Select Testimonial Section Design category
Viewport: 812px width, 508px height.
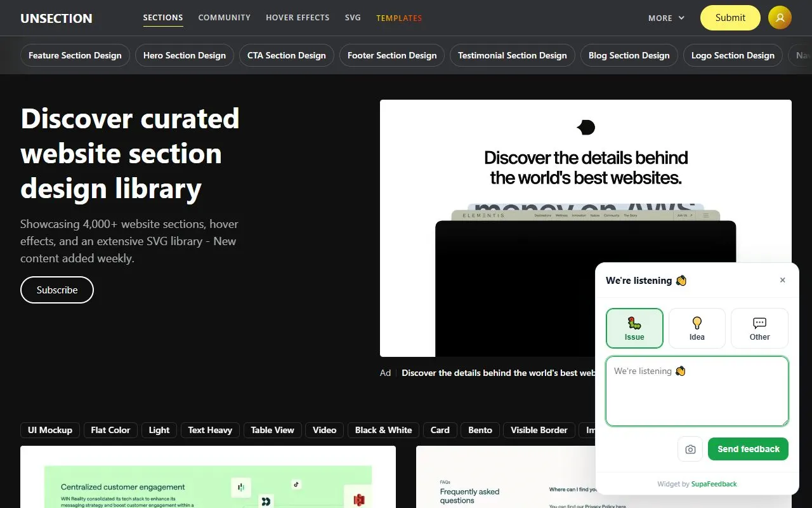[513, 55]
